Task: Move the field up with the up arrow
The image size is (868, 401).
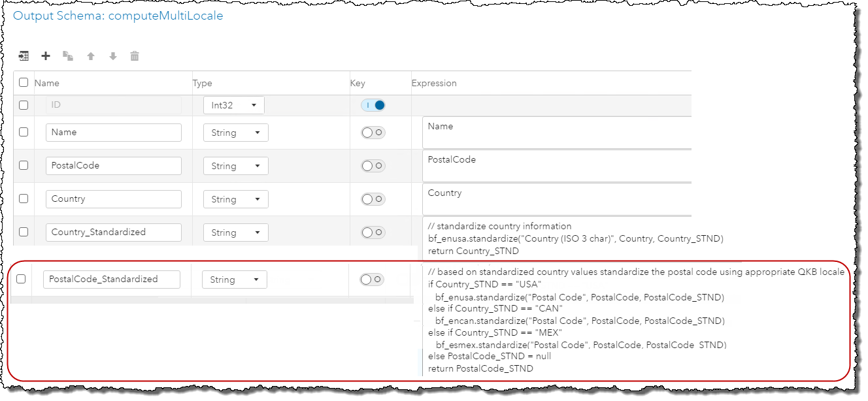Action: [91, 56]
